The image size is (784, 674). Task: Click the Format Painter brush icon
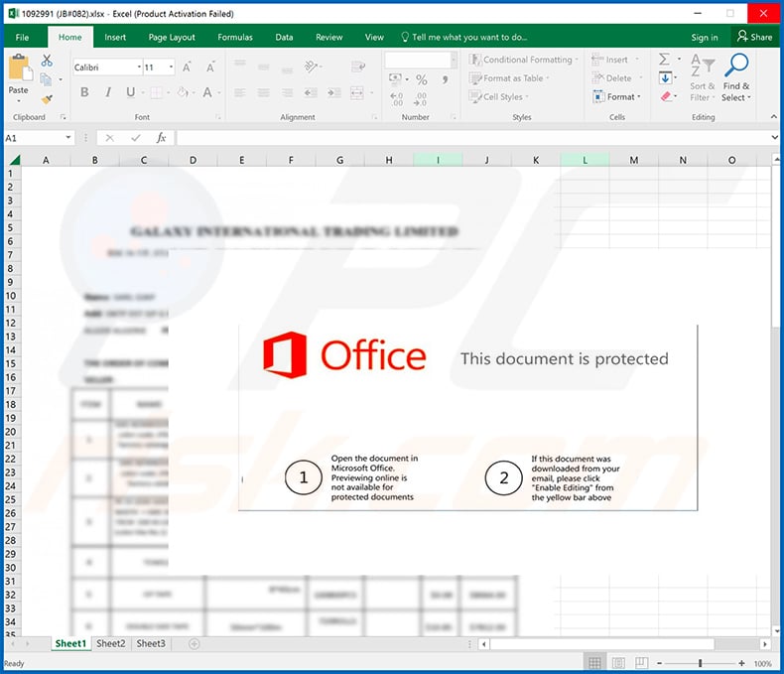pyautogui.click(x=47, y=99)
